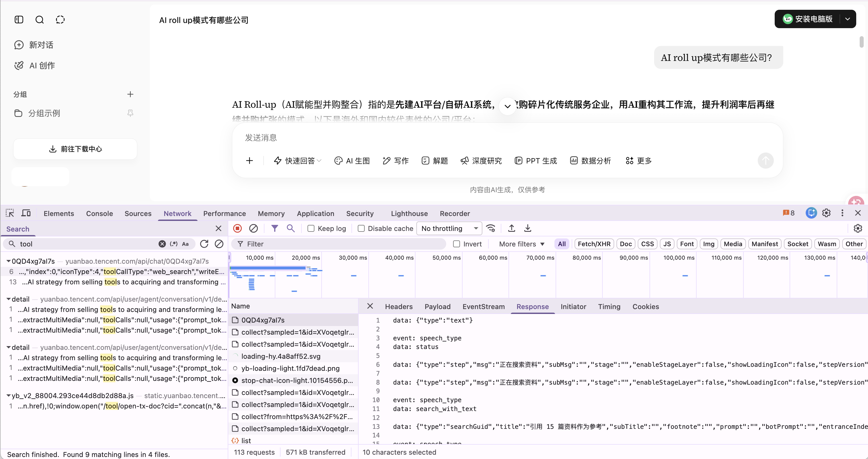The height and width of the screenshot is (459, 868).
Task: Clear the network log
Action: (x=253, y=228)
